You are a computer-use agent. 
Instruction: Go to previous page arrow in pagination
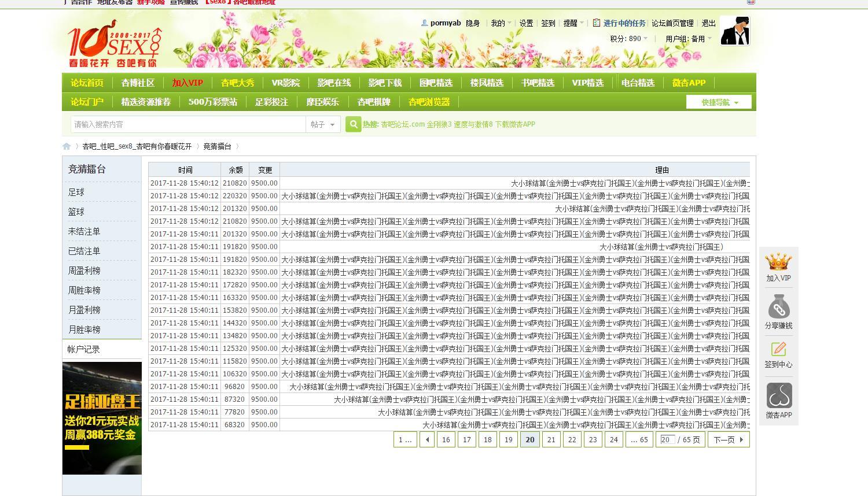427,439
